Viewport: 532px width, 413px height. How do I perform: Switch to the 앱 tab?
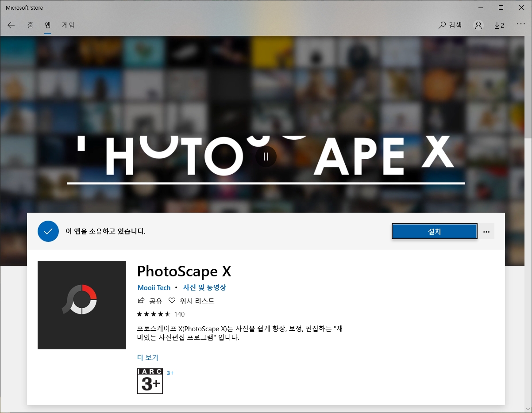[x=47, y=25]
